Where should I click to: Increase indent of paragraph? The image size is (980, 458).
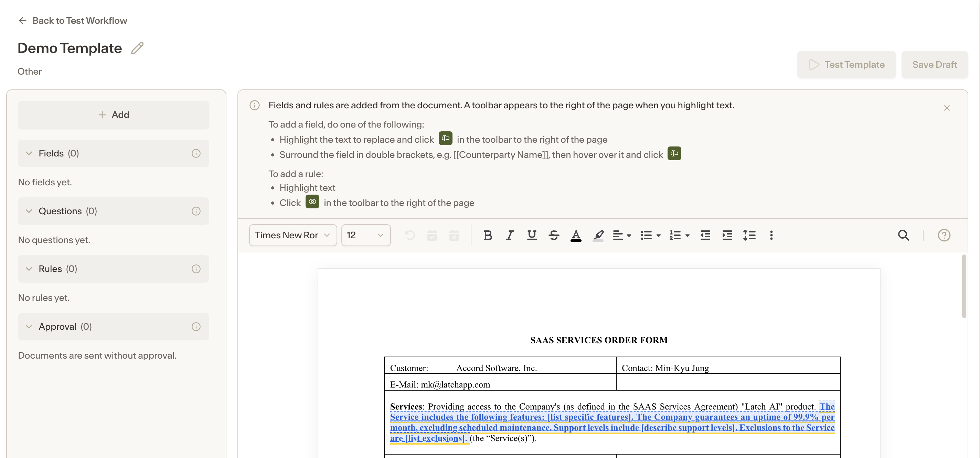(x=727, y=235)
